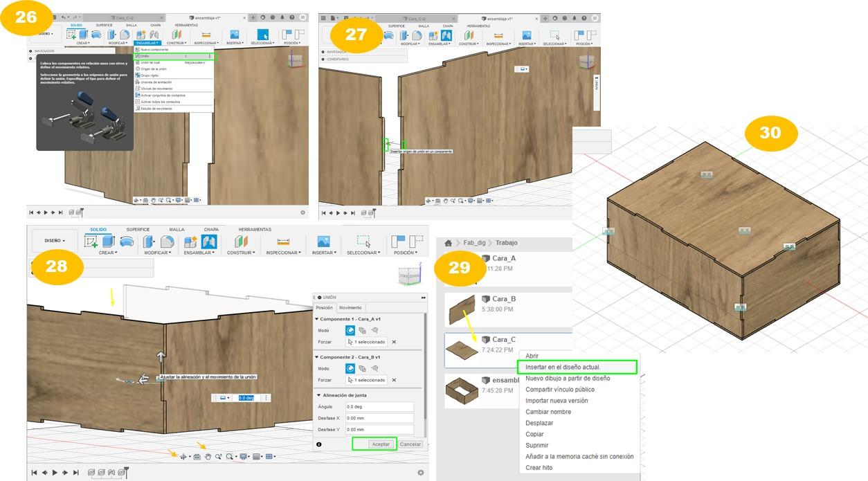Viewport: 868px width, 481px height.
Task: Click Revolve icon in UNIÓN dialog window
Action: pos(126,241)
